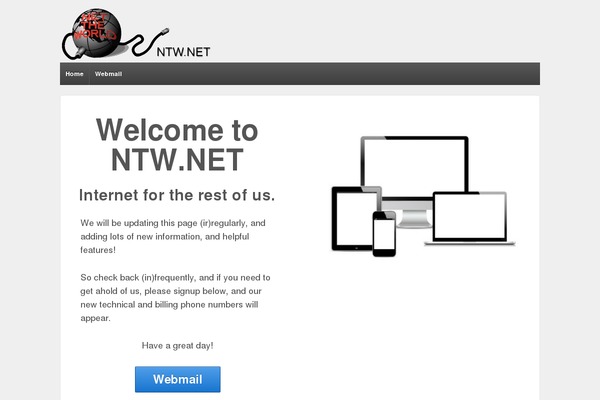Viewport: 600px width, 400px height.
Task: Click the responsive devices illustration
Action: (x=423, y=196)
